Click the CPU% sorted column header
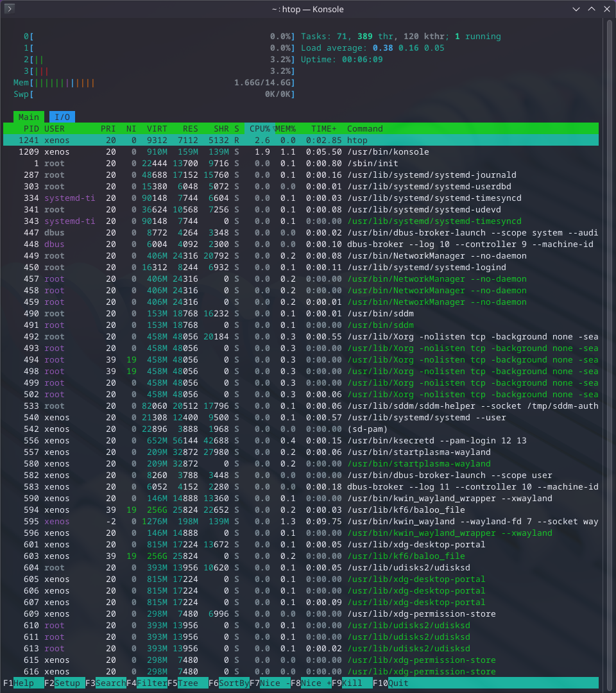Viewport: 616px width, 693px height. (260, 128)
